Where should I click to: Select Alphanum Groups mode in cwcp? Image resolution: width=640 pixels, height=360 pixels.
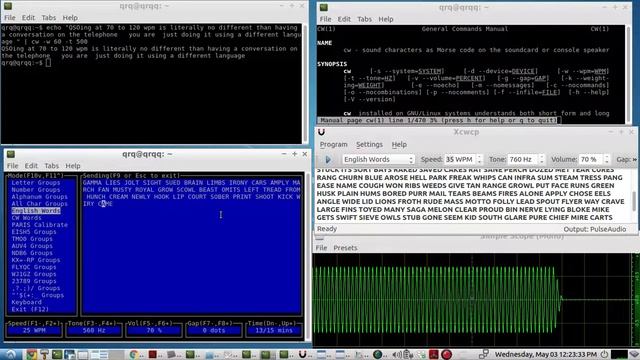pyautogui.click(x=39, y=196)
